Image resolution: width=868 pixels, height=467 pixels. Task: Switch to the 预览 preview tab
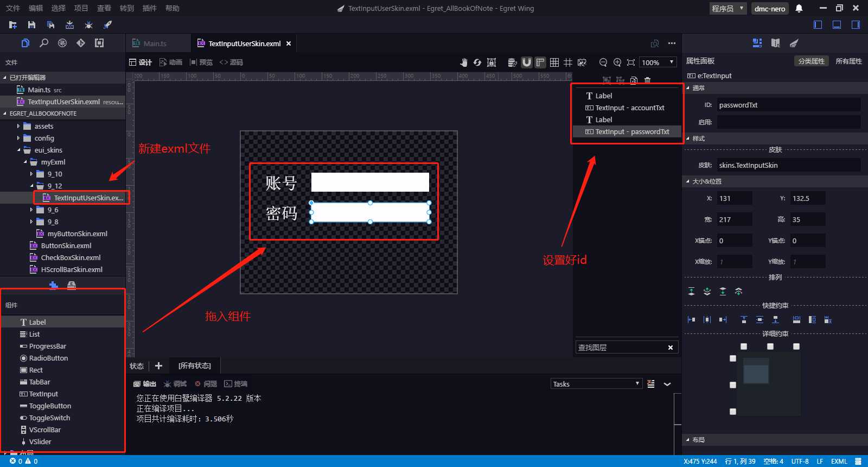tap(201, 62)
